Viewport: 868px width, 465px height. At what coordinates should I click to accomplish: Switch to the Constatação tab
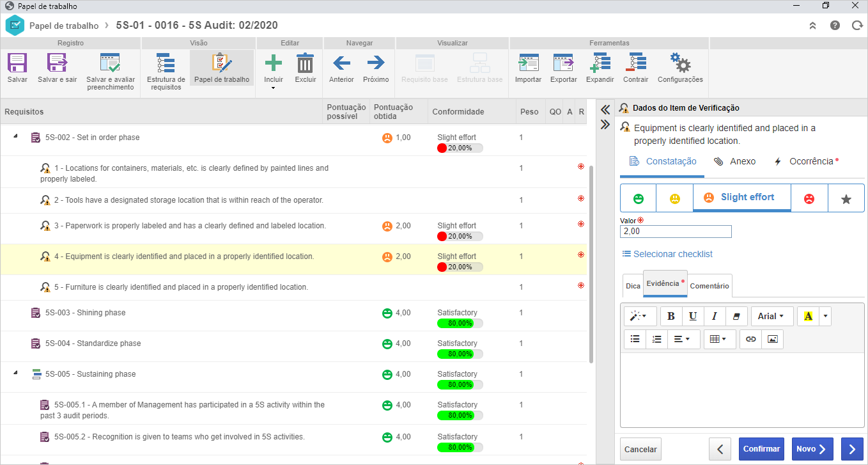(662, 161)
